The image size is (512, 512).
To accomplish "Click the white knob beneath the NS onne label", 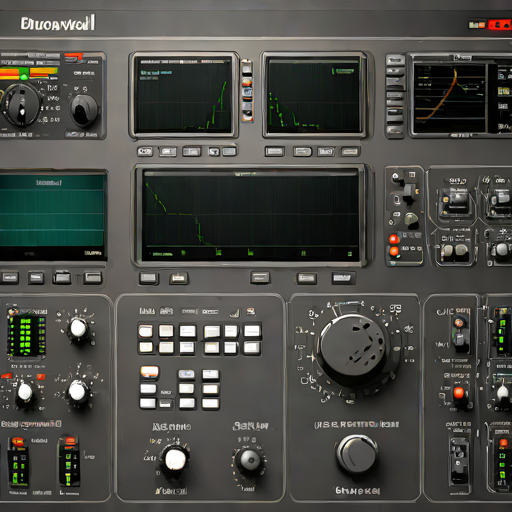I will coord(175,459).
